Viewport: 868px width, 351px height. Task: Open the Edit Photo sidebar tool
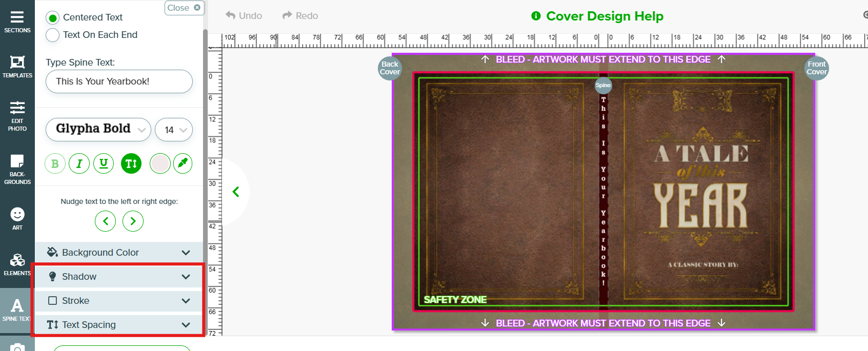17,116
